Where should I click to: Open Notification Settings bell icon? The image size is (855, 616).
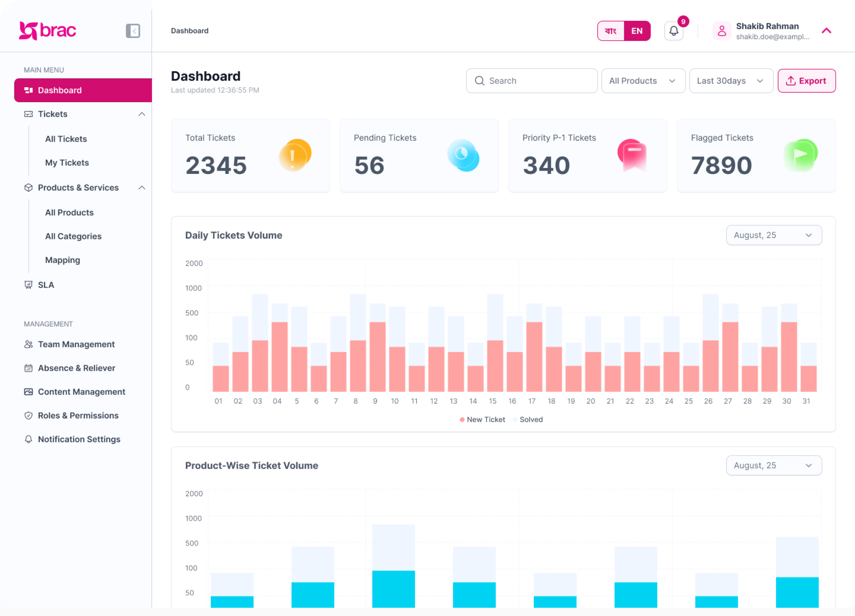(29, 439)
